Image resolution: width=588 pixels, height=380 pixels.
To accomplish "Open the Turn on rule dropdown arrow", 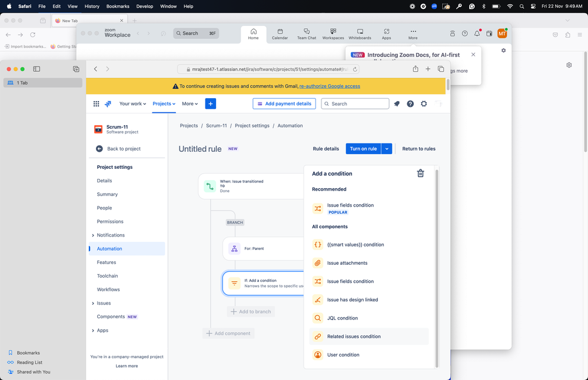I will (x=387, y=149).
